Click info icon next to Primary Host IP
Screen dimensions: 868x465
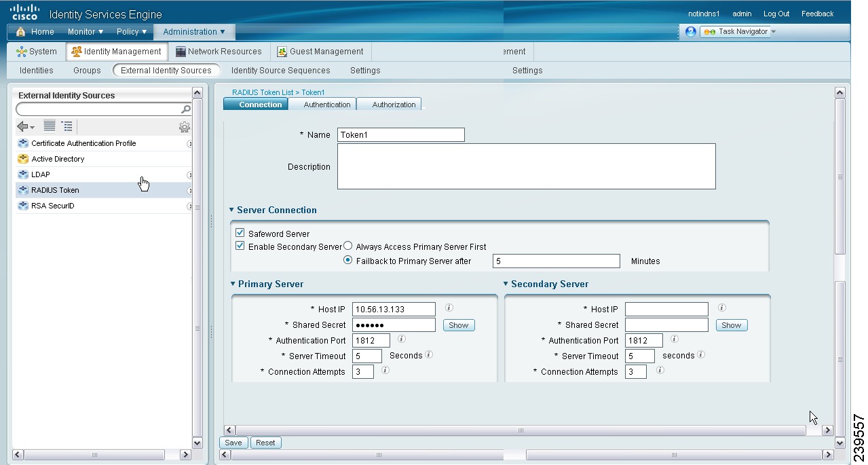449,308
